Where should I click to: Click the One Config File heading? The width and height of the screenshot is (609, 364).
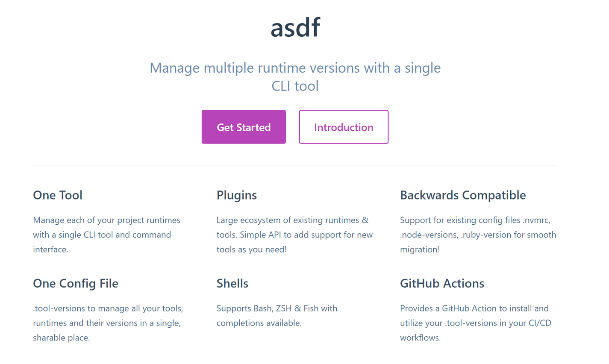point(76,283)
